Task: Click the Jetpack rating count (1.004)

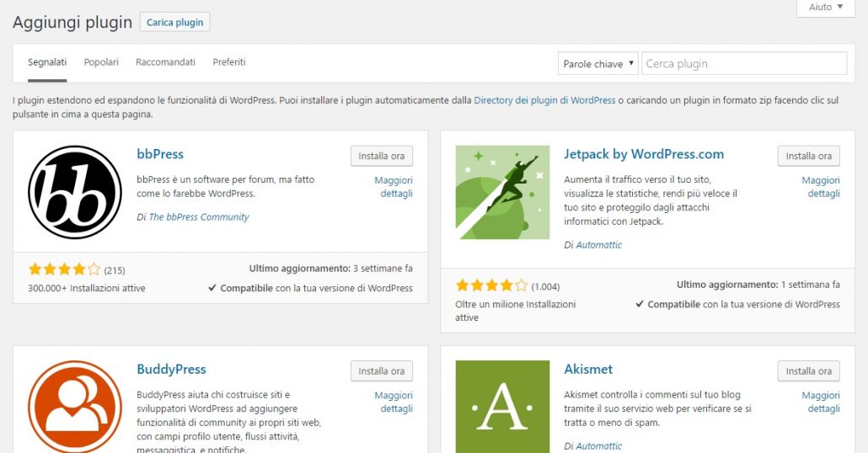Action: click(x=545, y=286)
